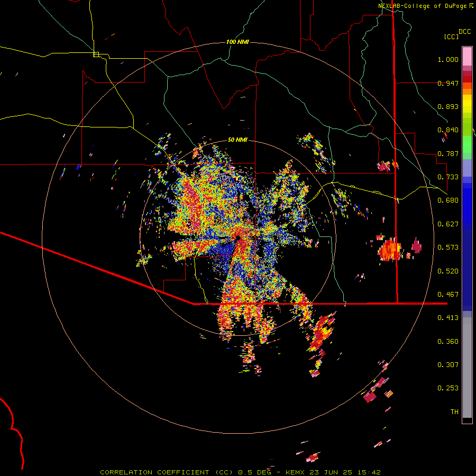Click the small yellow square highway marker

point(96,54)
